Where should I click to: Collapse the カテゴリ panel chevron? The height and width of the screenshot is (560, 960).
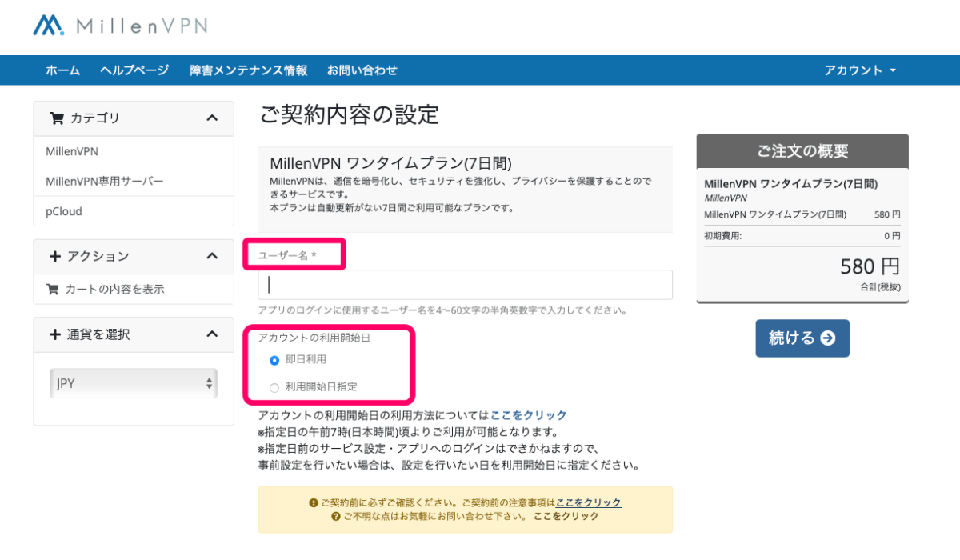pyautogui.click(x=212, y=118)
